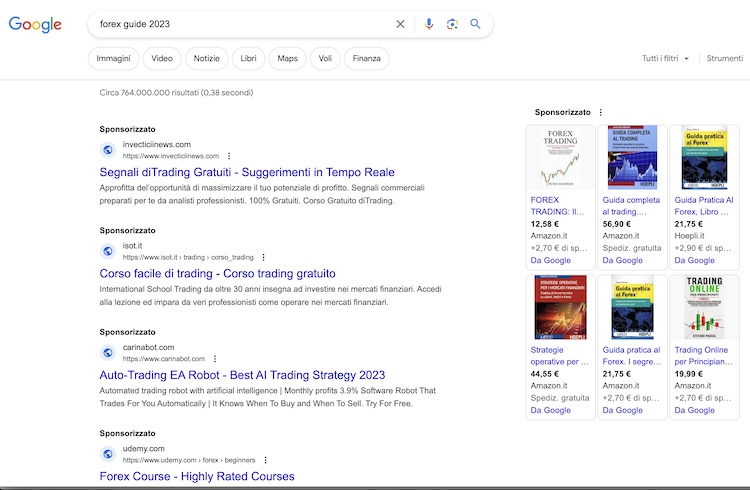Click globe favicon of invecticiinews.com

[x=108, y=150]
